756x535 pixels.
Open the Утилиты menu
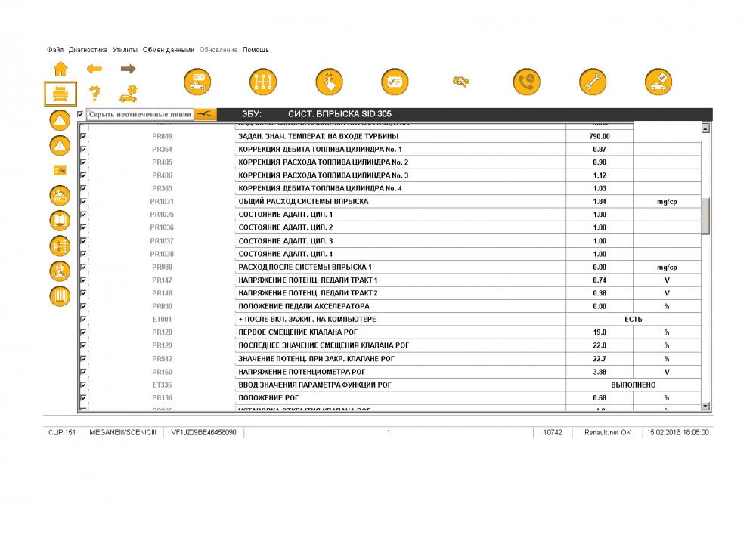tap(125, 50)
